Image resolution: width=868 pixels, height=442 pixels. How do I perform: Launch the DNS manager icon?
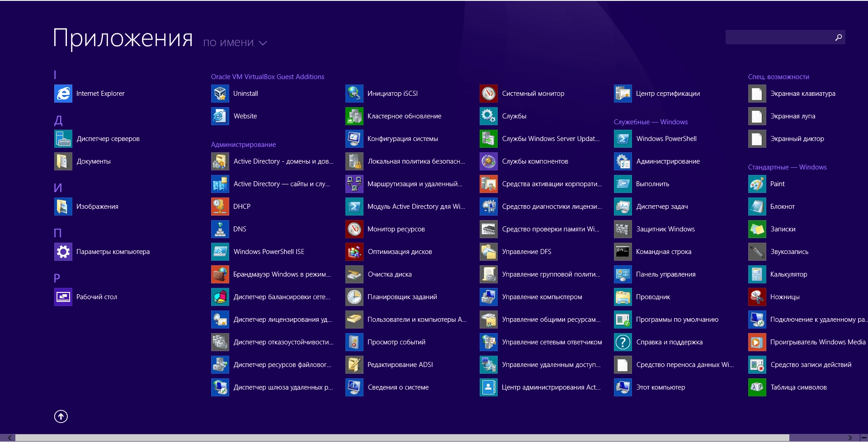click(x=220, y=229)
